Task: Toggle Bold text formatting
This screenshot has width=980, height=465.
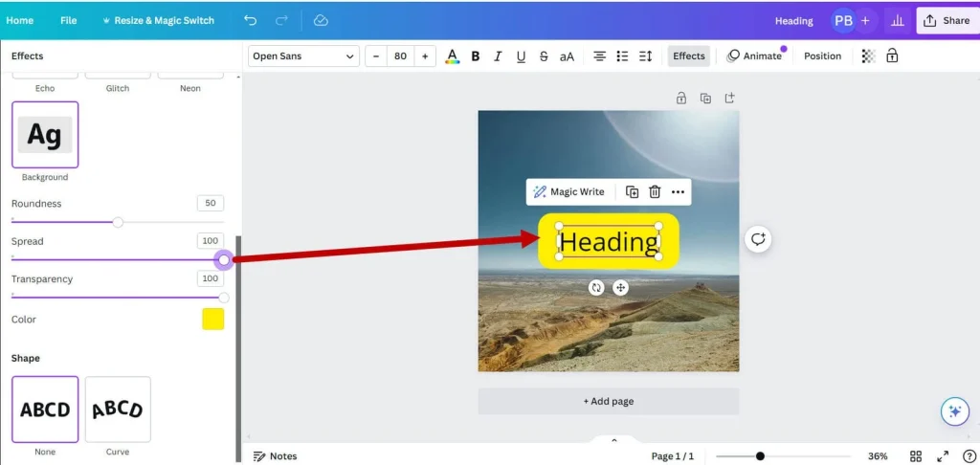Action: (475, 56)
